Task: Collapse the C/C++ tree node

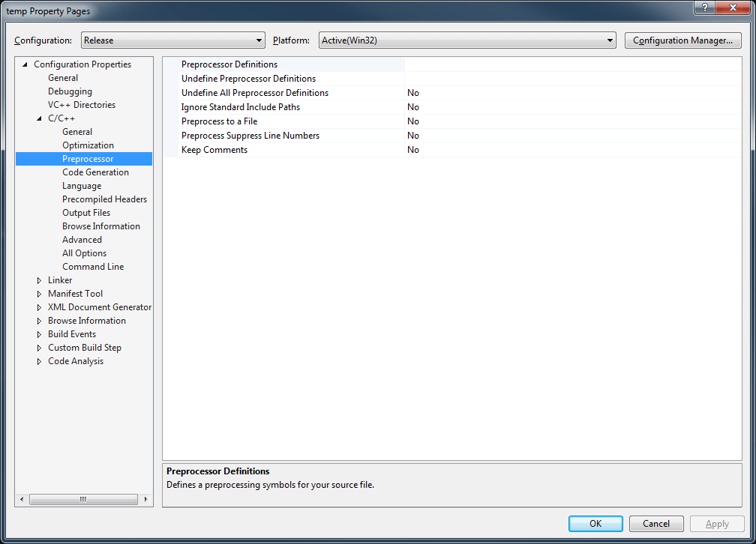Action: pyautogui.click(x=39, y=118)
